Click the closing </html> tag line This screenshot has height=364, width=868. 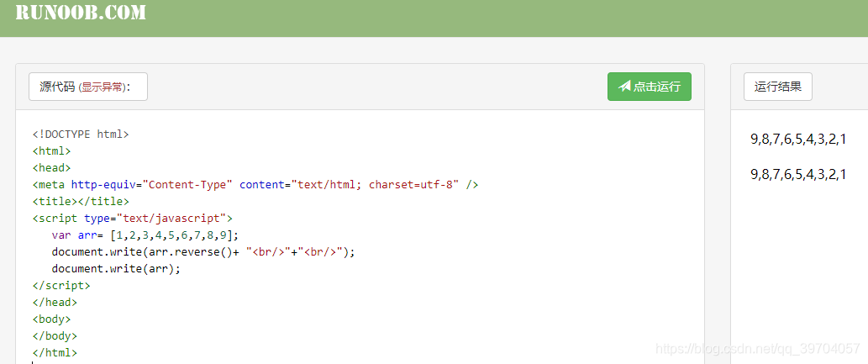tap(55, 352)
